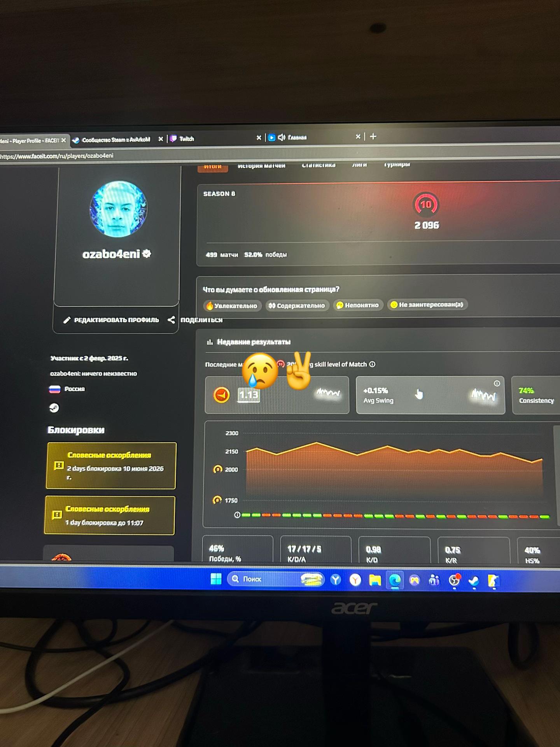Viewport: 560px width, 747px height.
Task: Click the info icon next to skill level of Match
Action: tap(372, 364)
